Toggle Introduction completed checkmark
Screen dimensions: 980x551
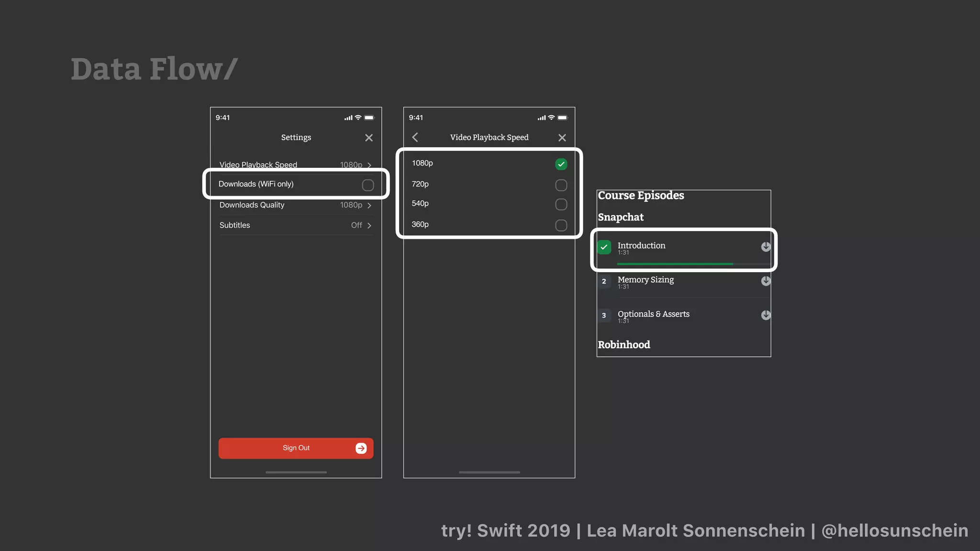[604, 247]
